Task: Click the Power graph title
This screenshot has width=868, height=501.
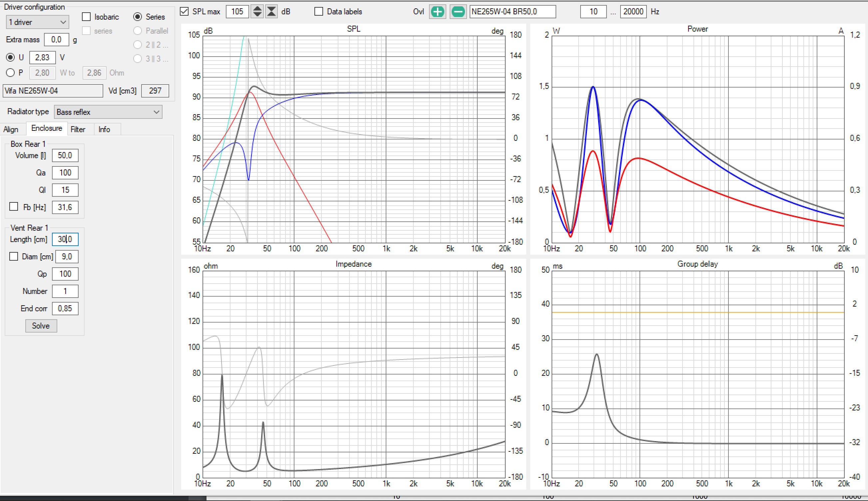Action: (x=697, y=29)
